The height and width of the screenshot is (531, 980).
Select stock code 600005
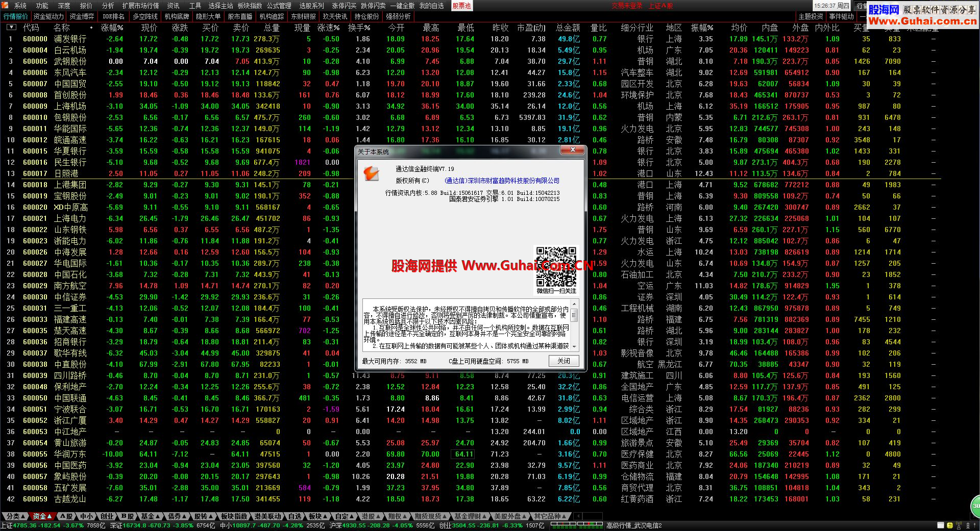(x=35, y=61)
